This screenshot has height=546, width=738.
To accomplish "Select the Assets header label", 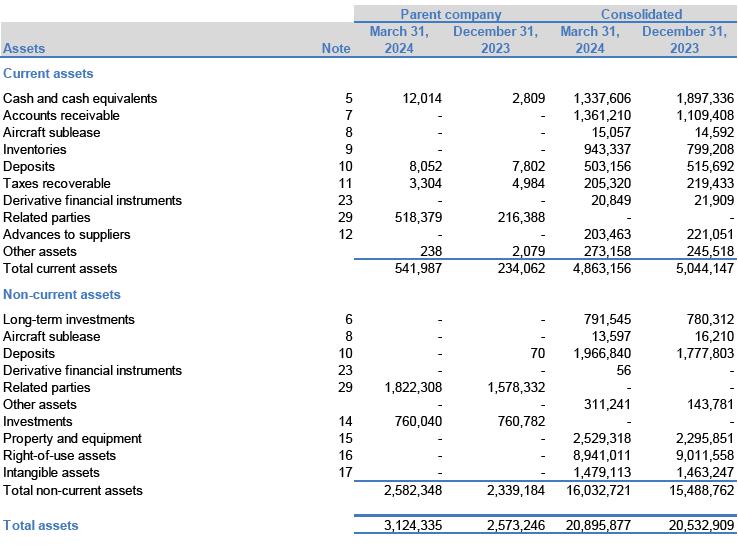I will click(x=25, y=48).
